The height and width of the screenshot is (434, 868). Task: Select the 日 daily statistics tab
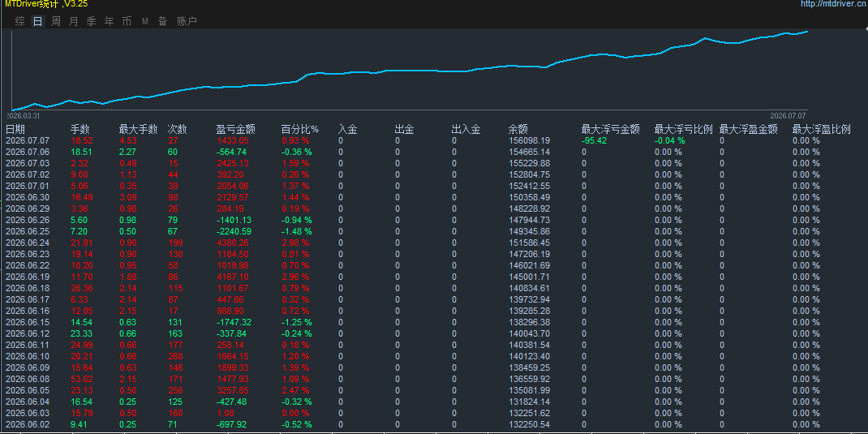[x=37, y=22]
